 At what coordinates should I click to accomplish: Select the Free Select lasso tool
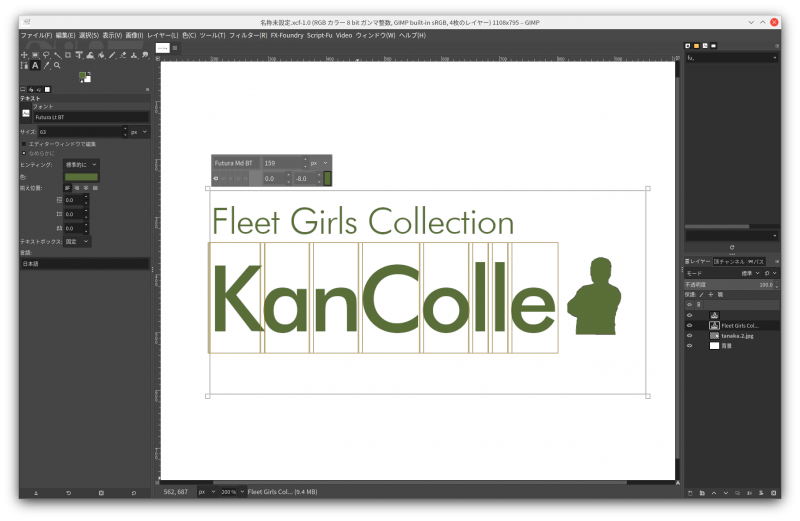tap(46, 55)
